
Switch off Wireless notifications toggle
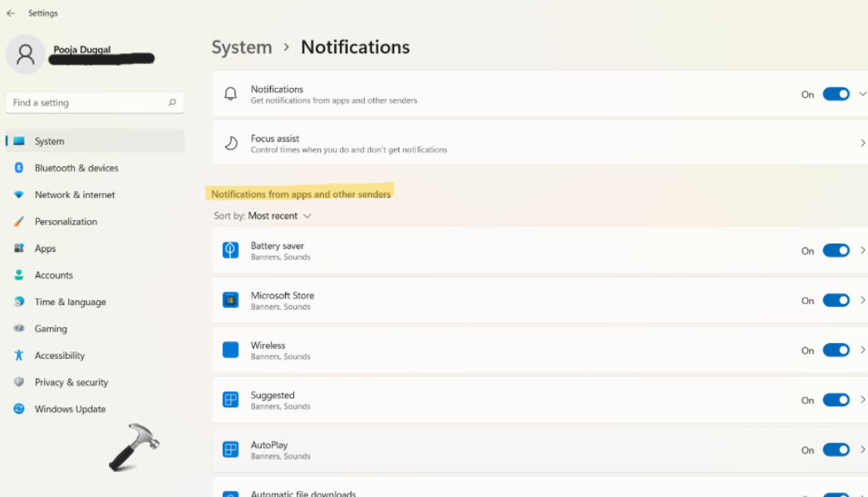coord(836,350)
